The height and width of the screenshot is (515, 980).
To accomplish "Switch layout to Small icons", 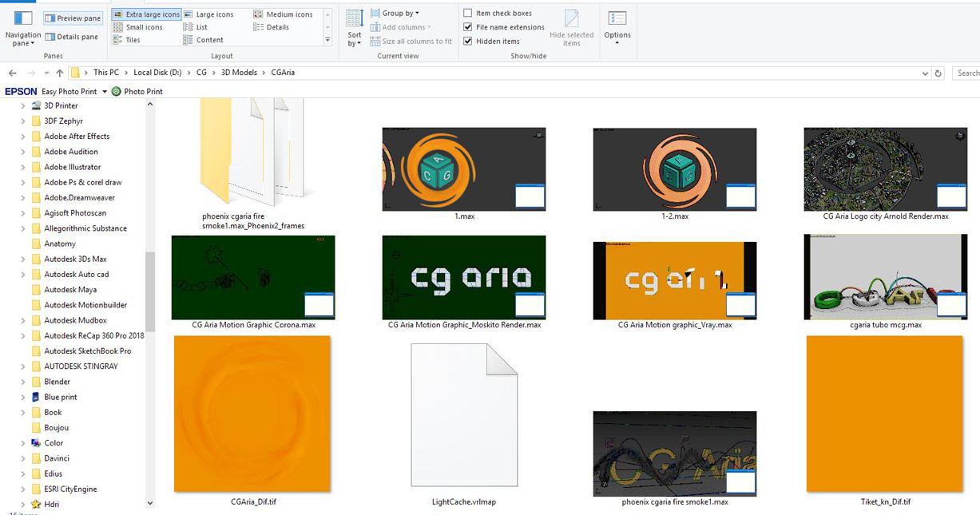I will [138, 27].
